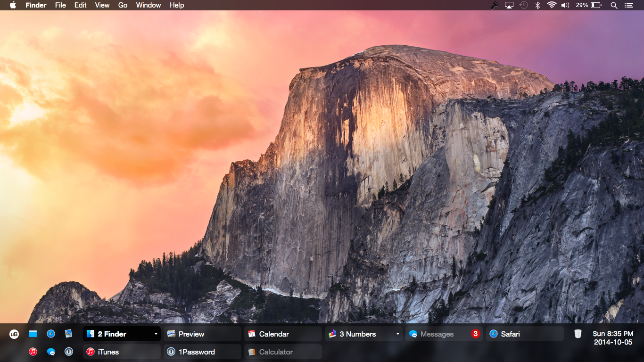Screen dimensions: 644x362
Task: Launch 1Password from the small lock shortcut icon
Action: [69, 352]
